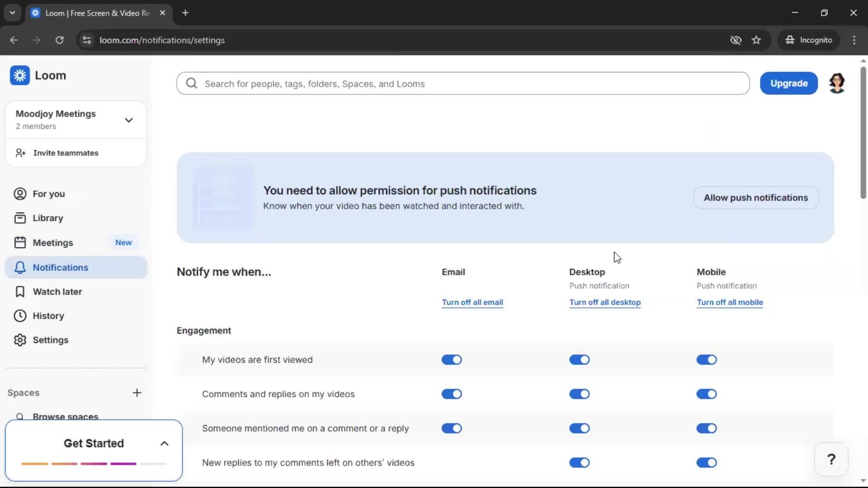Toggle email for My videos are first viewed
This screenshot has width=868, height=488.
click(451, 360)
